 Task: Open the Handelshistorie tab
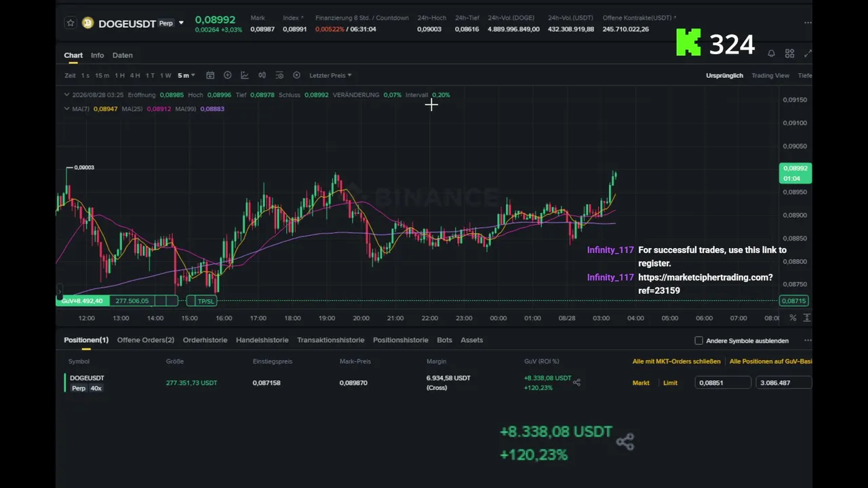262,340
